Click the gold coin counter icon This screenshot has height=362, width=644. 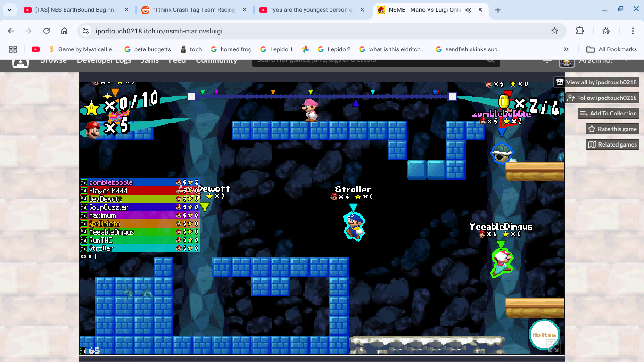point(504,101)
